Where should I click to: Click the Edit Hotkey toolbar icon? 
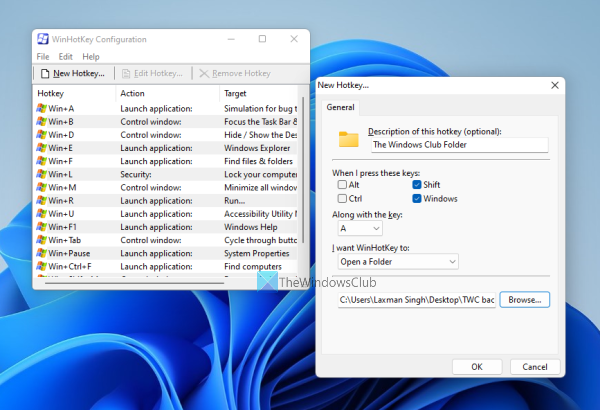125,73
